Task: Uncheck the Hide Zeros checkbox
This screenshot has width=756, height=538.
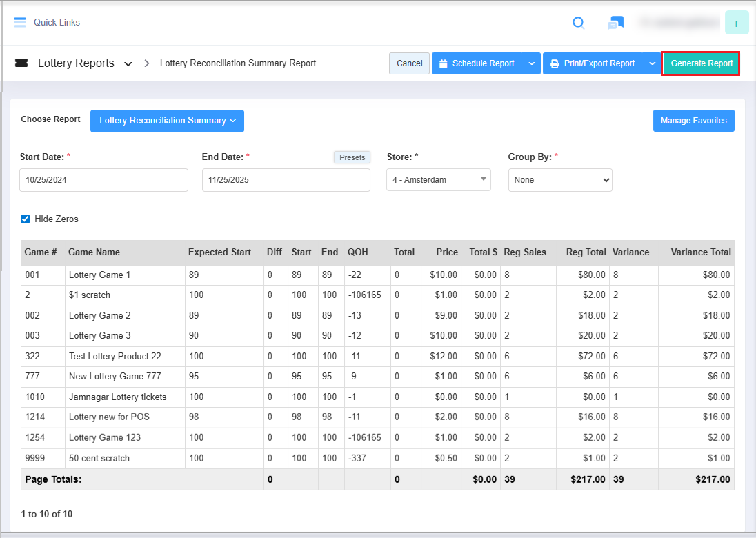Action: [26, 219]
